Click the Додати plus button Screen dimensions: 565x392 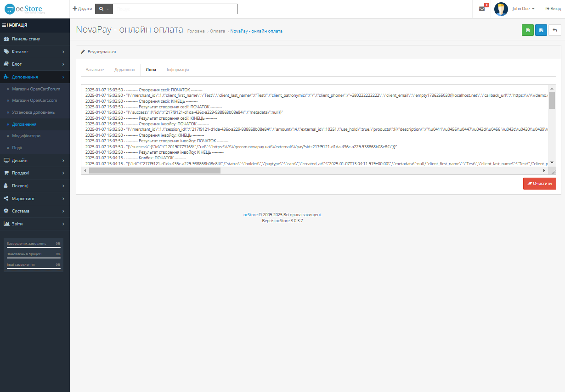82,9
